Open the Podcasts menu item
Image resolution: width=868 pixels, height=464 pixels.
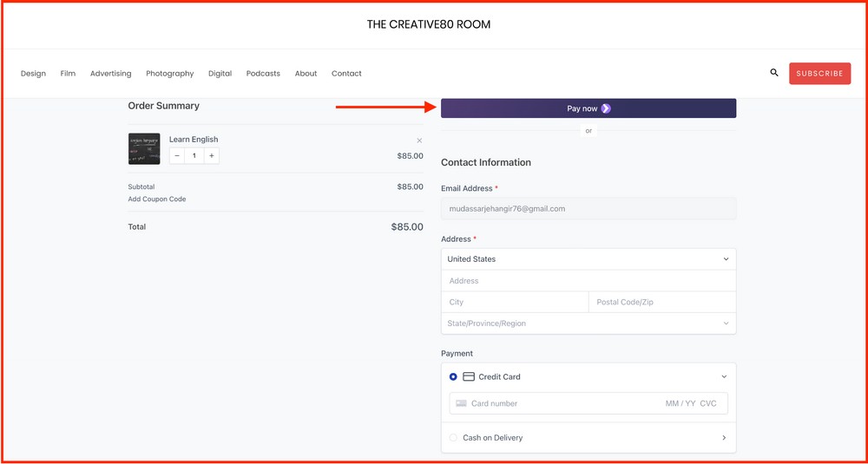263,74
